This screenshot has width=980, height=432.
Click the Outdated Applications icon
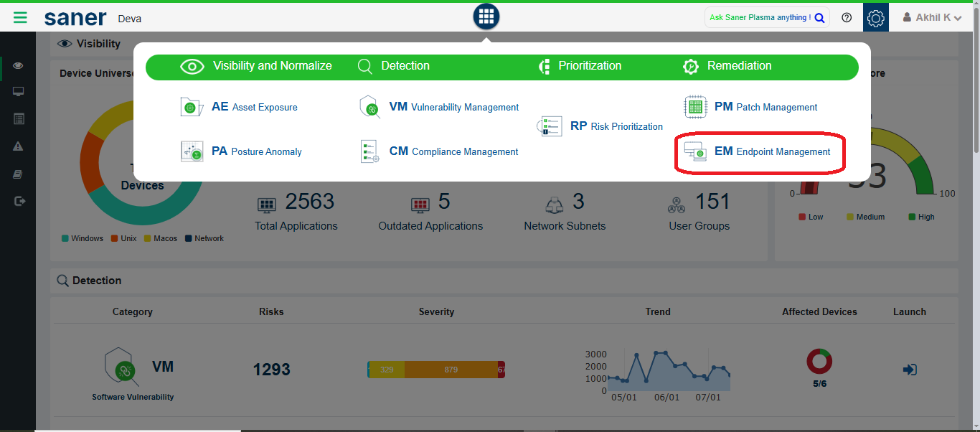click(420, 206)
